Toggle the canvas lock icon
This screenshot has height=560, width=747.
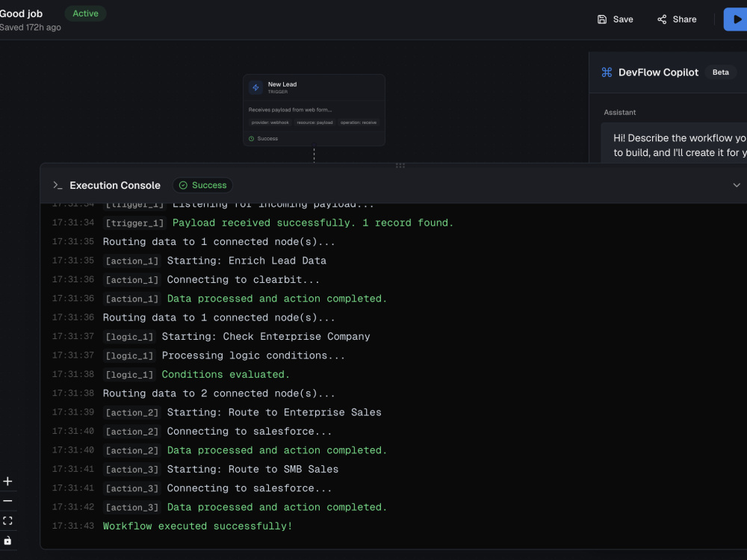coord(7,541)
